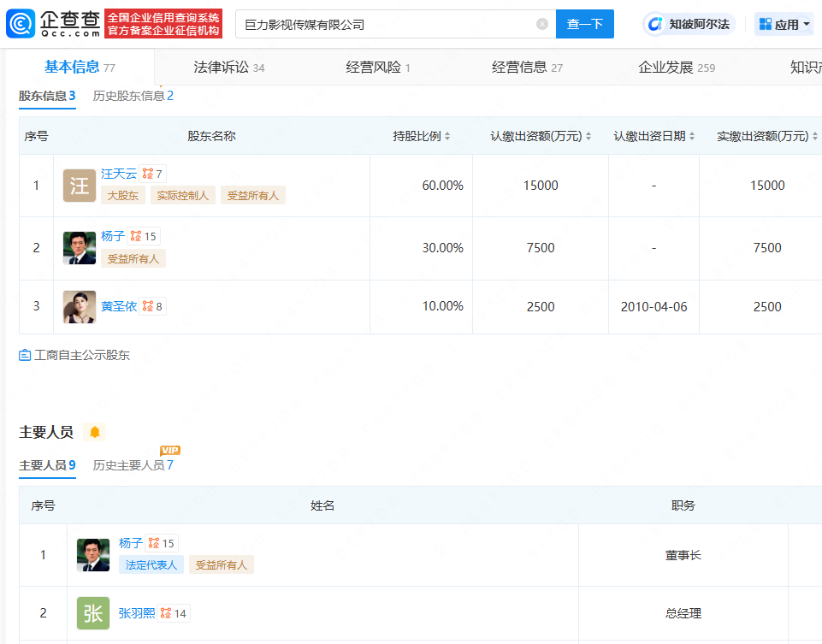Select the 股东信息 sub-tab
The image size is (822, 644).
47,96
